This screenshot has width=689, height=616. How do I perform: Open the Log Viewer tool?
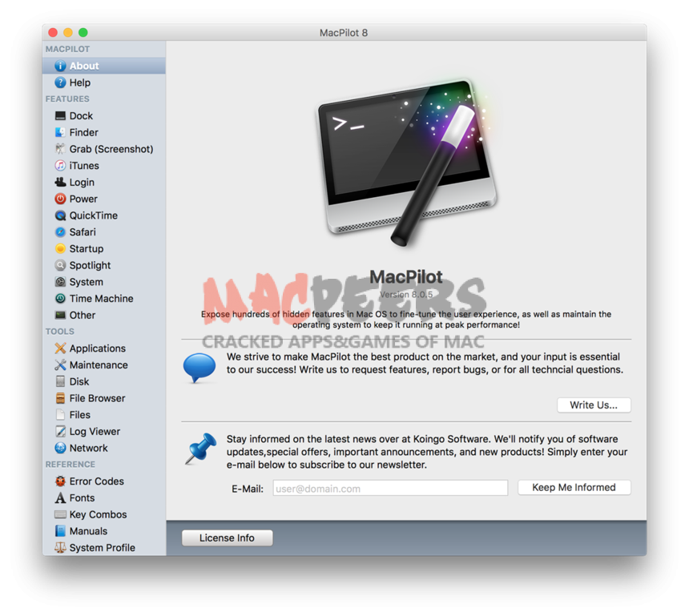[104, 432]
